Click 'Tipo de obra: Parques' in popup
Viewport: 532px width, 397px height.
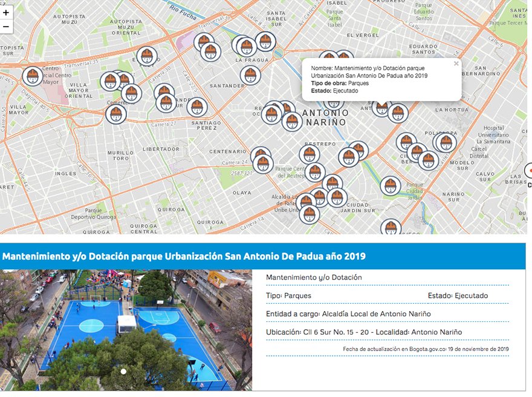[x=340, y=83]
